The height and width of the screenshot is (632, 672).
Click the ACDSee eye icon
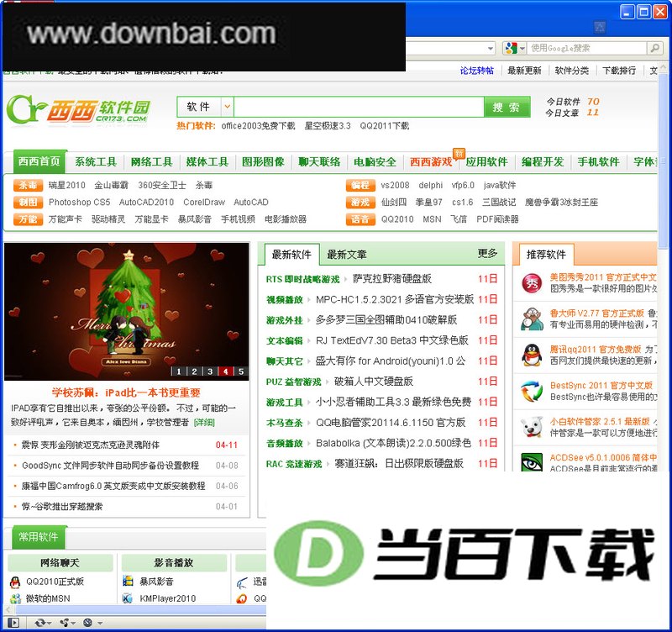tap(532, 462)
